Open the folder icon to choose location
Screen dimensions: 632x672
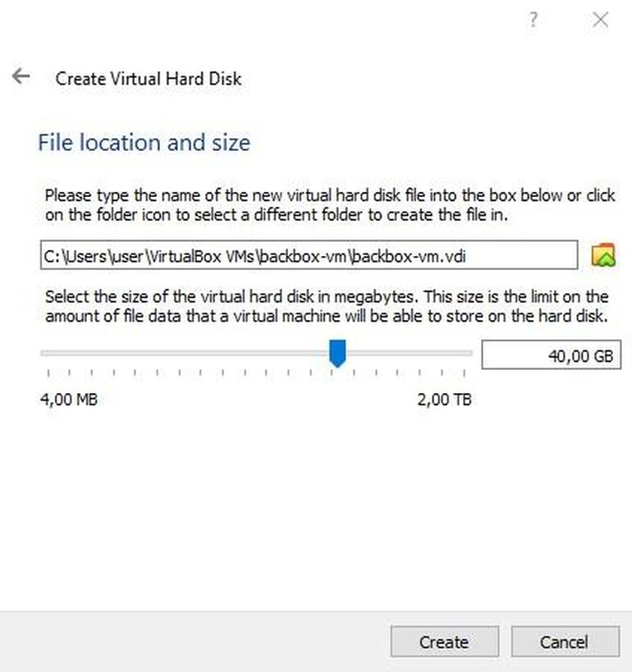(603, 255)
